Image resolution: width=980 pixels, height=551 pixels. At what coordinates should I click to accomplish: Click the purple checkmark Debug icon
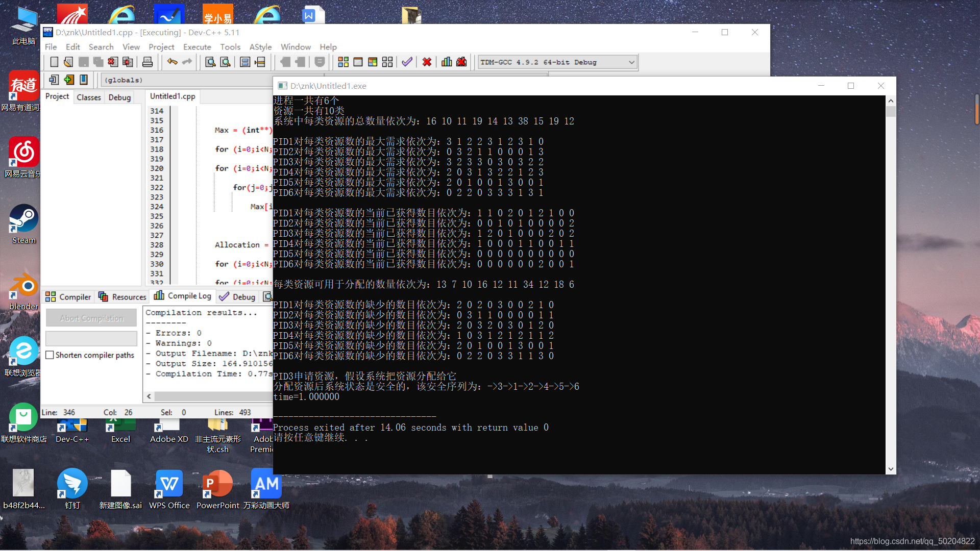(407, 62)
